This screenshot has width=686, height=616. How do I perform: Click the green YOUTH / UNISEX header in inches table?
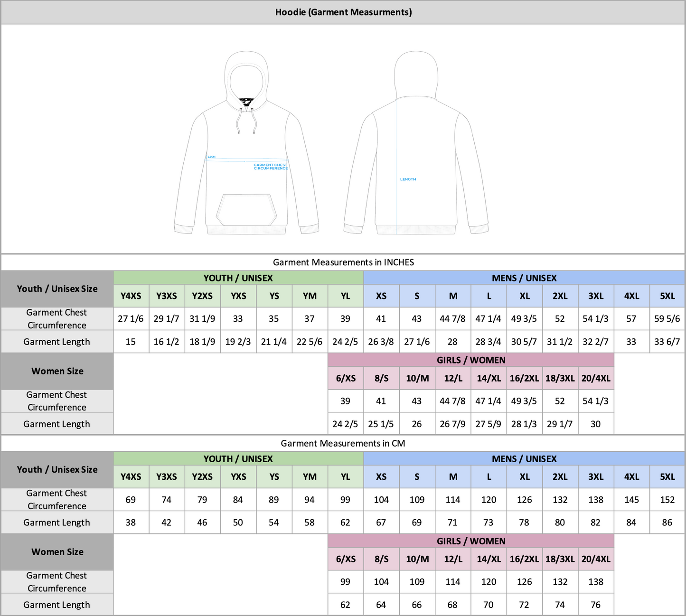(x=238, y=278)
